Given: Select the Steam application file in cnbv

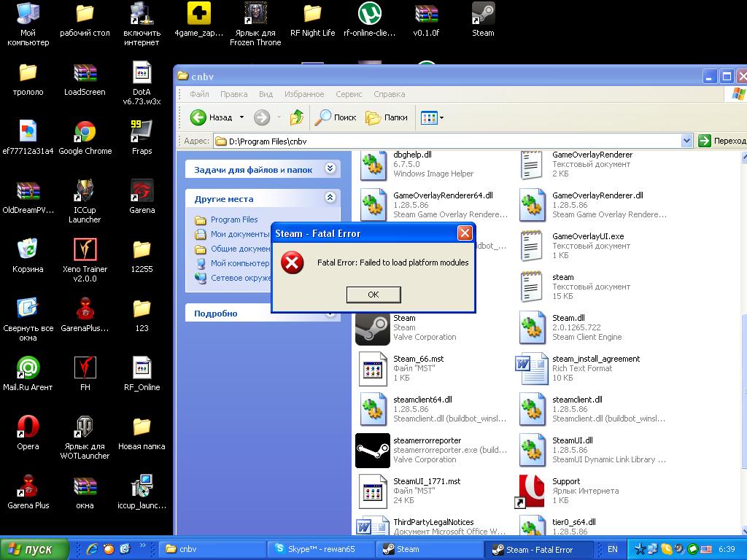Looking at the screenshot, I should (373, 329).
